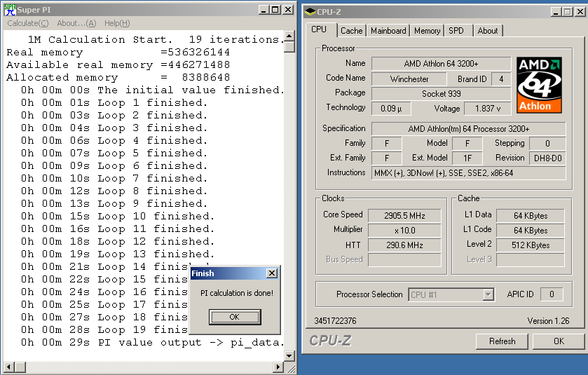Open the Processor Selection dropdown
This screenshot has width=588, height=375.
tap(488, 294)
